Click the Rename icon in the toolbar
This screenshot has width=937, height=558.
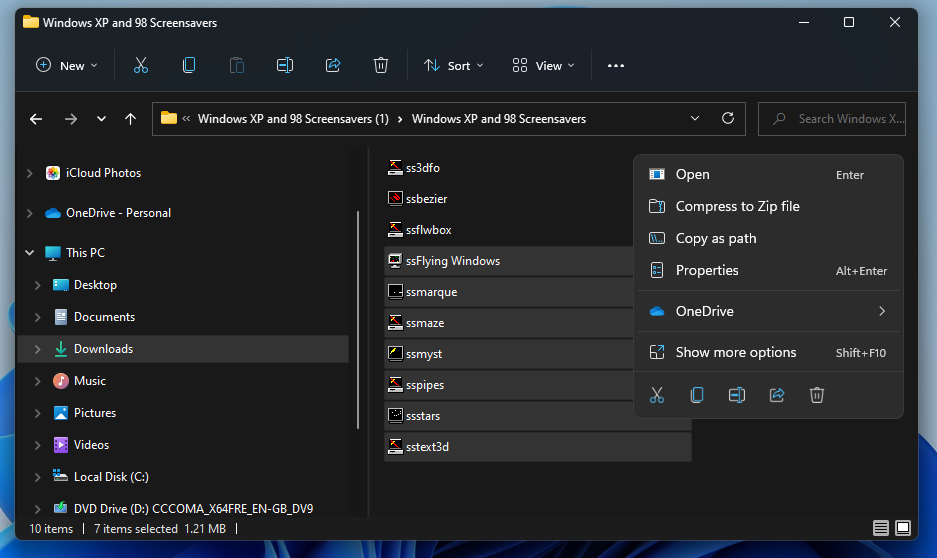pos(285,65)
